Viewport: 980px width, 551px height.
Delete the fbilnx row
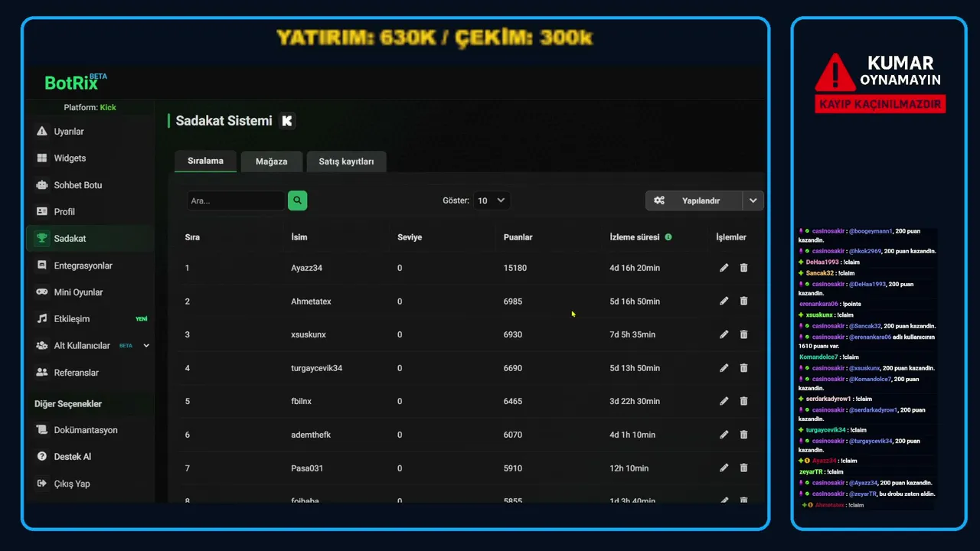pyautogui.click(x=743, y=401)
